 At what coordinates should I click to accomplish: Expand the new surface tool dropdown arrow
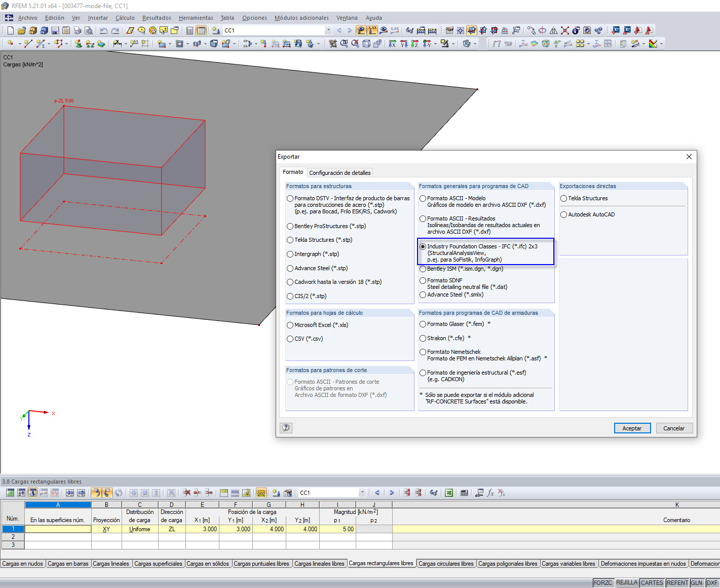(170, 44)
